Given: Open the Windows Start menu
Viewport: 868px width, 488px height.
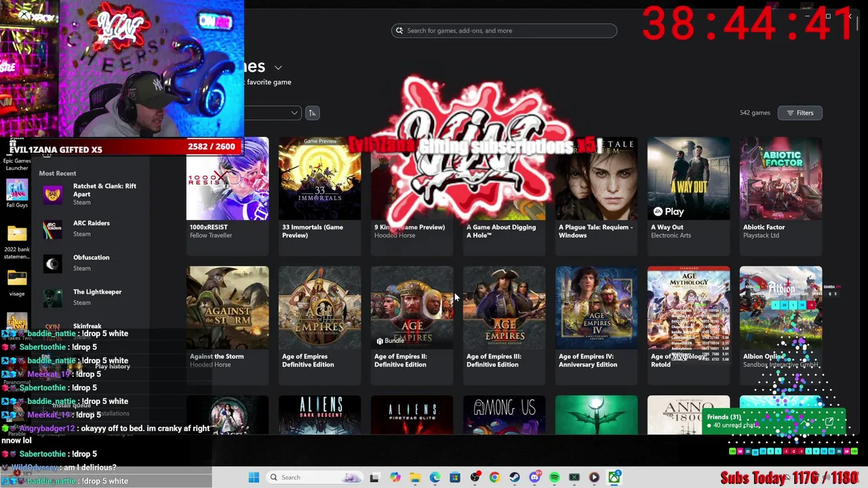Looking at the screenshot, I should (254, 477).
